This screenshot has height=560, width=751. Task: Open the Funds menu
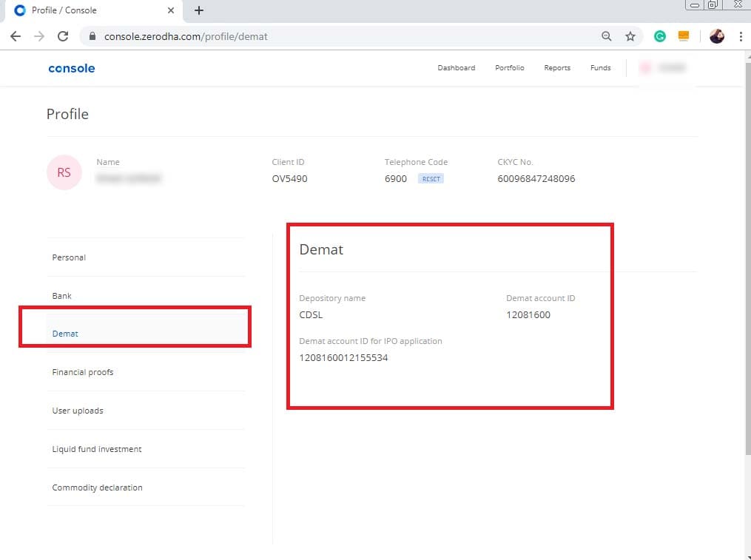[x=601, y=68]
